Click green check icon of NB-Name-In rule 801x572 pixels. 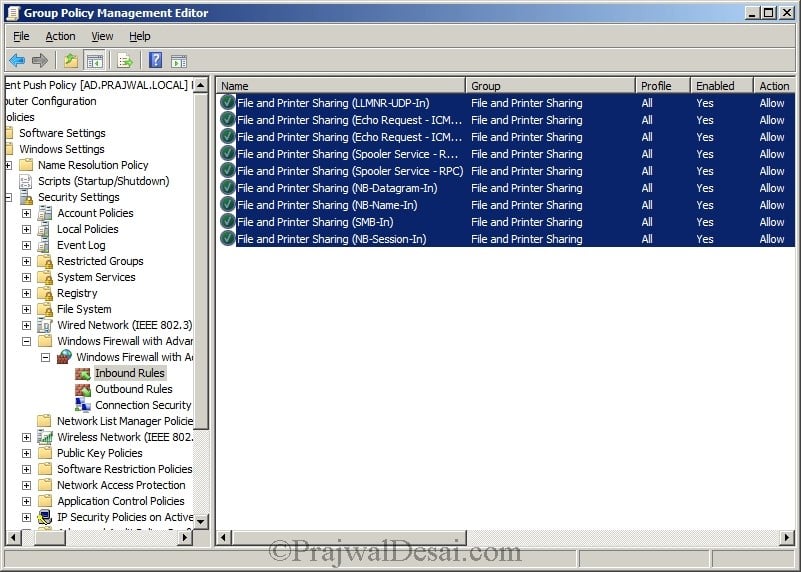pyautogui.click(x=227, y=205)
